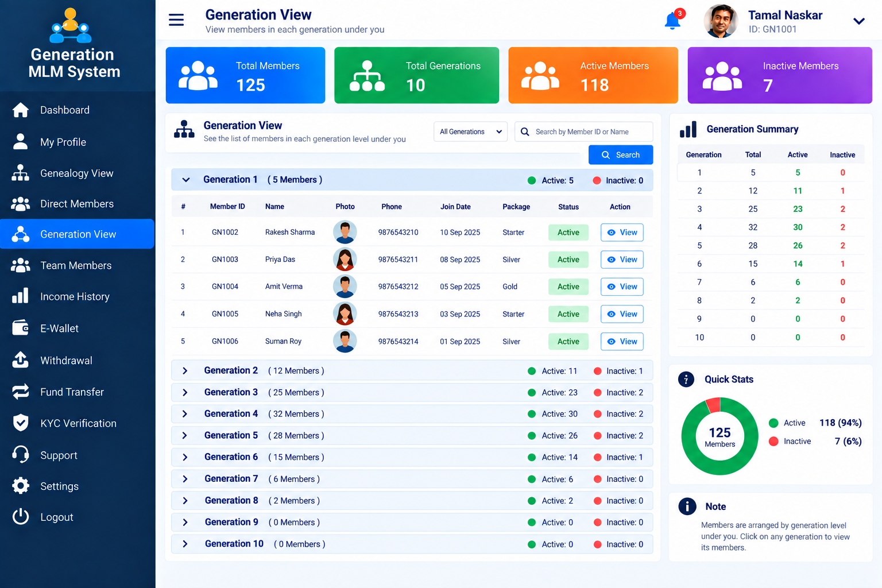The height and width of the screenshot is (588, 882).
Task: Click the Fund Transfer arrows icon
Action: click(21, 392)
